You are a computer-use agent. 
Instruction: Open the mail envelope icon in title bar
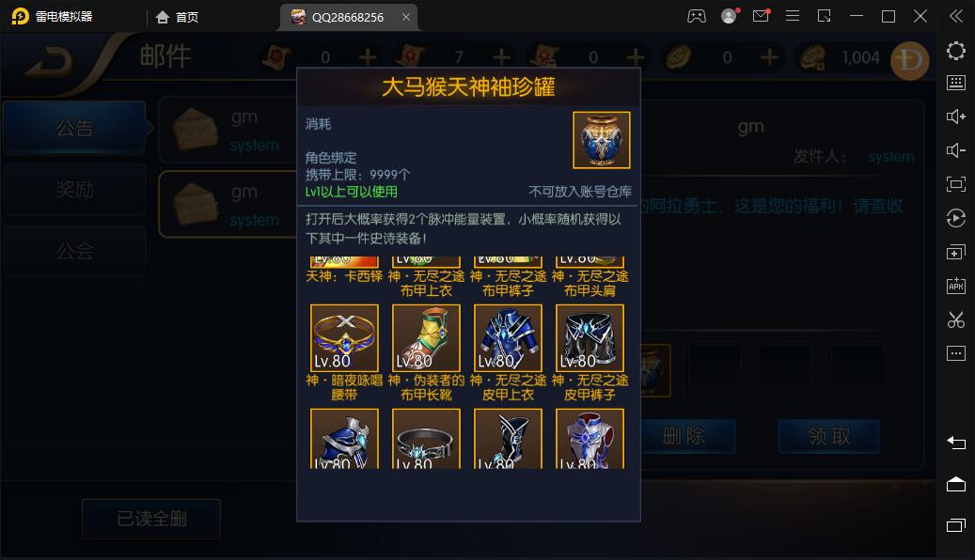point(761,16)
